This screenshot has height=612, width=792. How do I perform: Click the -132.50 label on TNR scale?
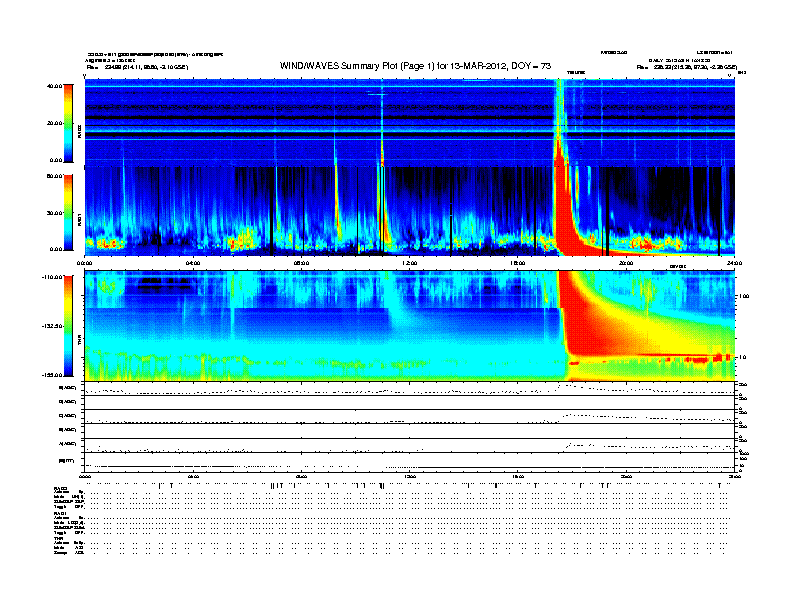tap(53, 326)
